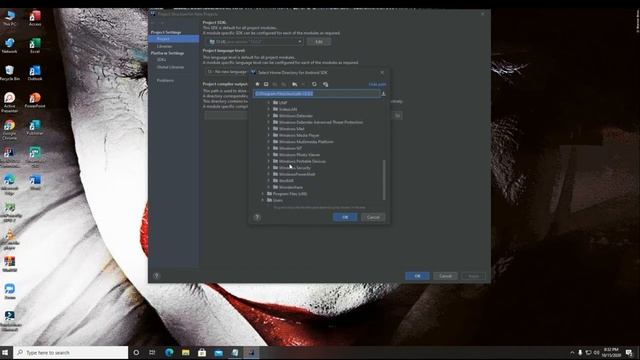Open Task View on the taskbar
Viewport: 640px width, 360px height.
[x=152, y=352]
